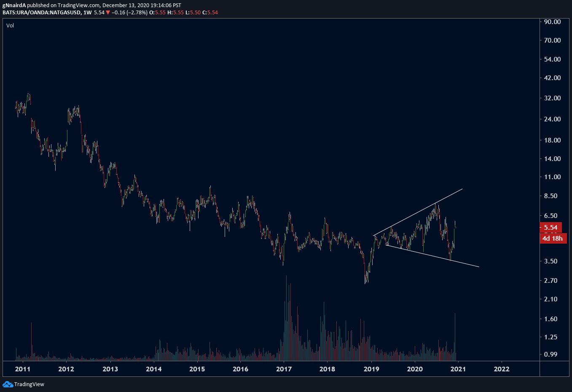Click the -0.16 (-2.78%) change value

130,13
